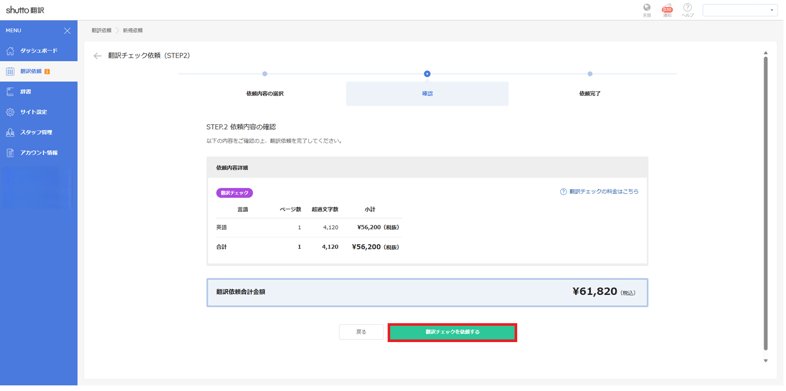Click the 新規依頼 breadcrumb item
Viewport: 786px width, 391px height.
click(x=133, y=31)
